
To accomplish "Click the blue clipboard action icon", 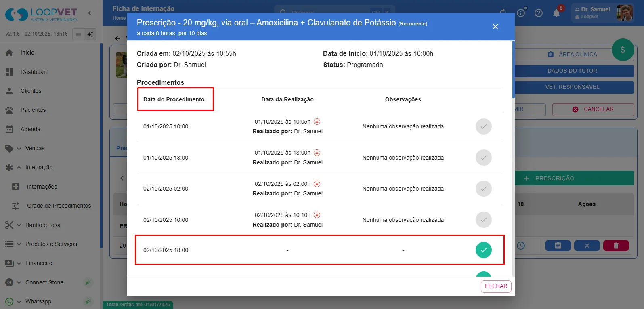I will 558,246.
